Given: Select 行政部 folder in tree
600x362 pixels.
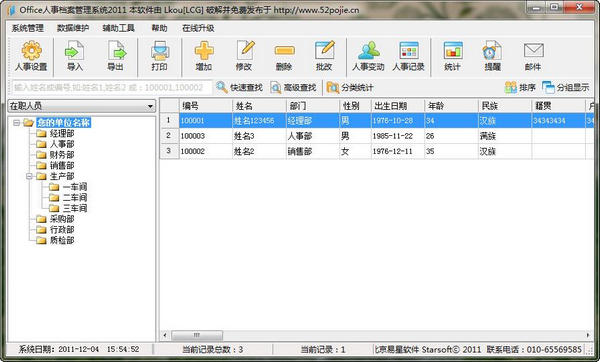Looking at the screenshot, I should click(x=62, y=230).
